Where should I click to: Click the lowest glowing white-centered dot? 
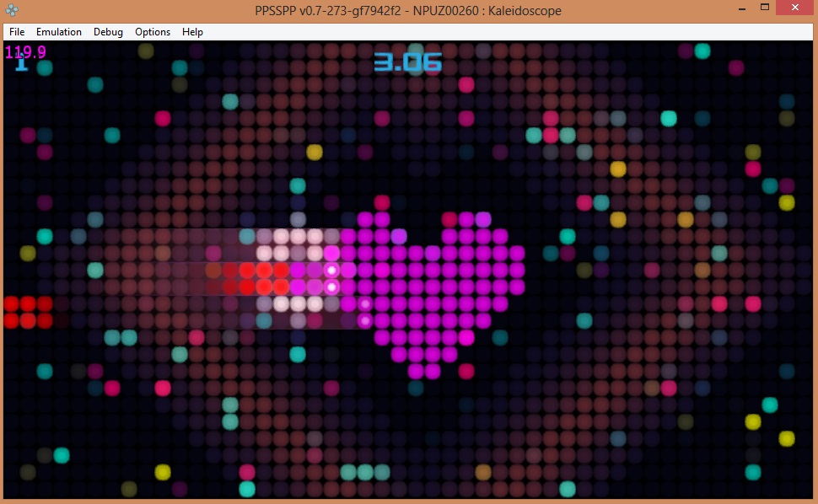tap(365, 320)
